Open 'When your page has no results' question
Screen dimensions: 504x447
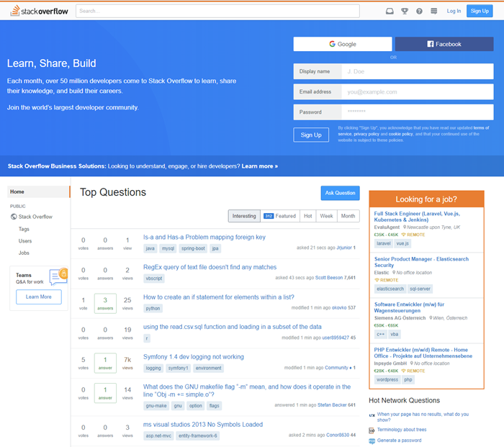(x=423, y=417)
